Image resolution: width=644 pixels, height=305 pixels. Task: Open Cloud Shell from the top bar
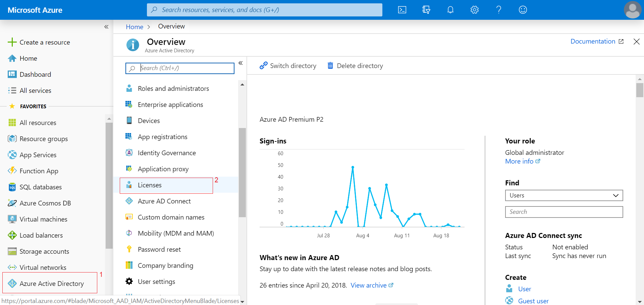coord(402,10)
